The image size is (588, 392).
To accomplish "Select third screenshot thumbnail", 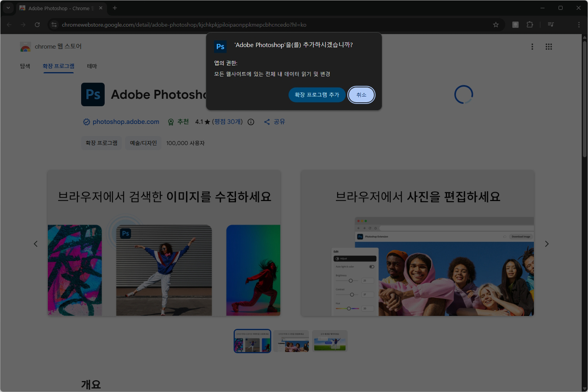I will tap(330, 341).
